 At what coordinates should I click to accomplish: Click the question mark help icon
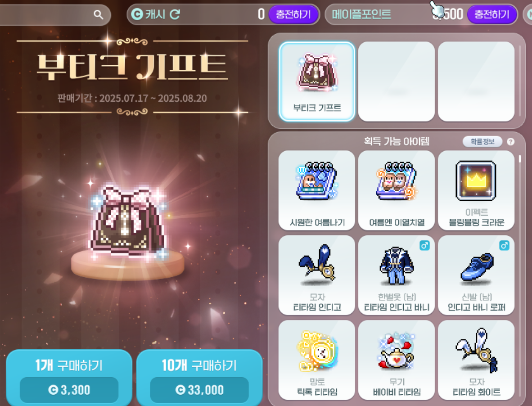coord(511,142)
